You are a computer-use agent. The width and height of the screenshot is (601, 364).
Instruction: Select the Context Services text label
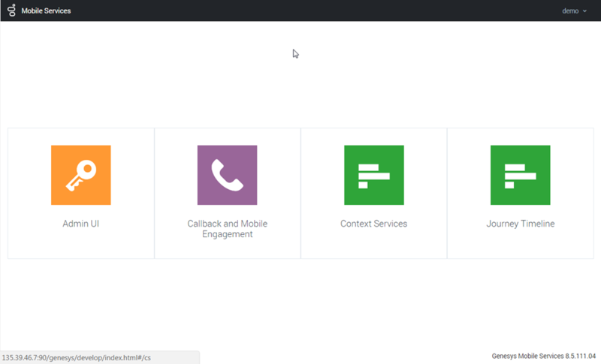(373, 224)
